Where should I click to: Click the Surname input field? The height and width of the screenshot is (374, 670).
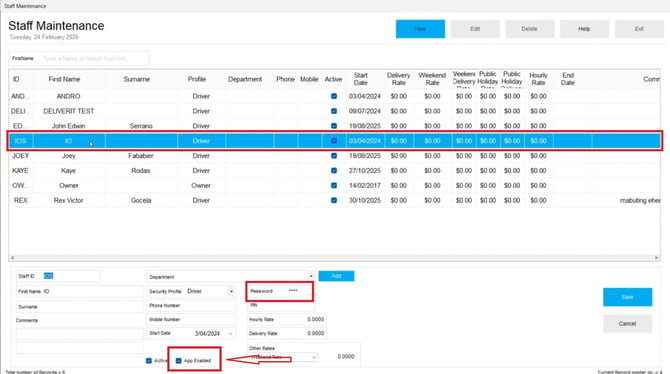click(79, 307)
